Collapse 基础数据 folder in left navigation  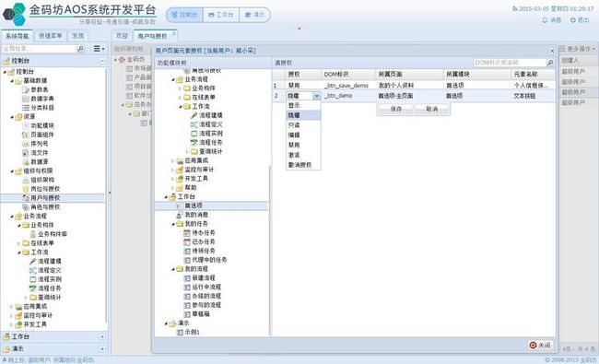(x=12, y=80)
